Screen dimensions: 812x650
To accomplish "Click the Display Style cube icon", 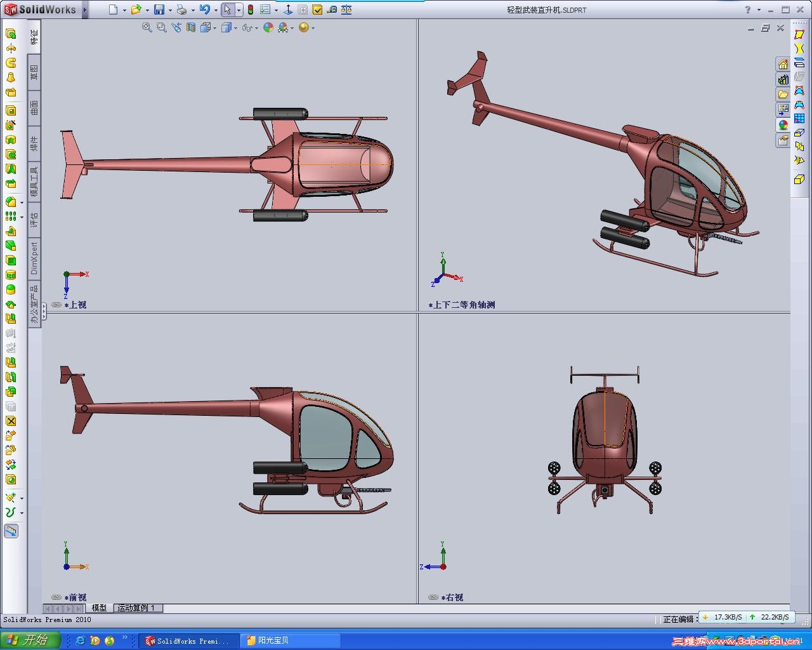I will (226, 27).
